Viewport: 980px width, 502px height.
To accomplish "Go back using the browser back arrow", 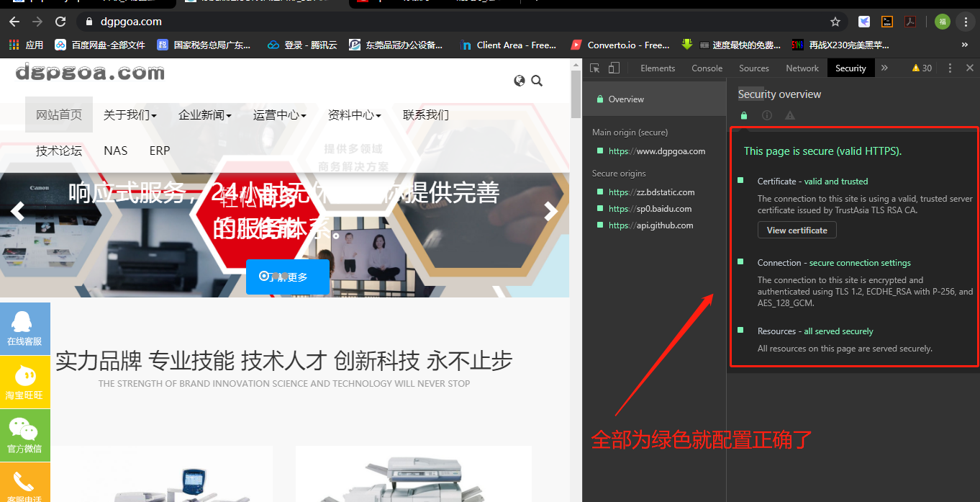I will pos(14,22).
